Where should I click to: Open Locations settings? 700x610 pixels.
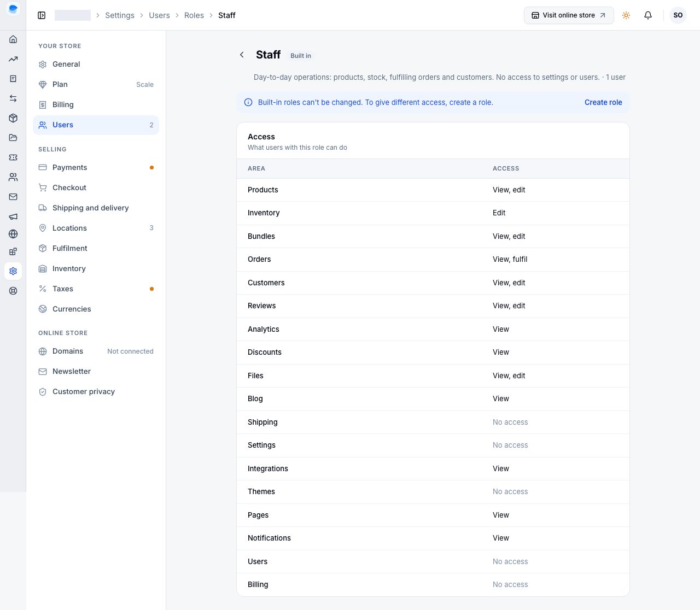(x=96, y=228)
